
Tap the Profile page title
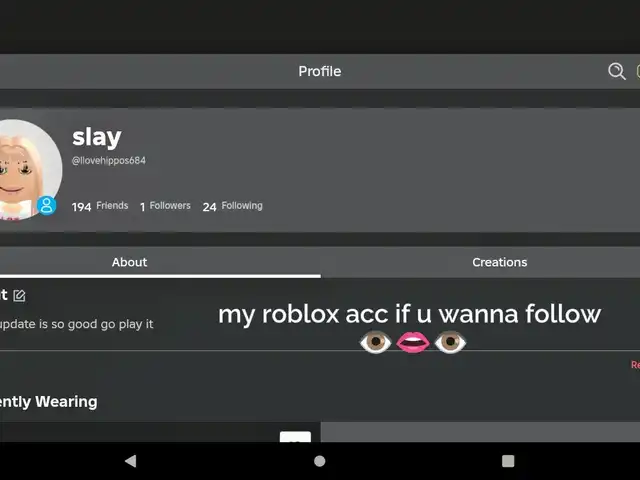tap(320, 71)
